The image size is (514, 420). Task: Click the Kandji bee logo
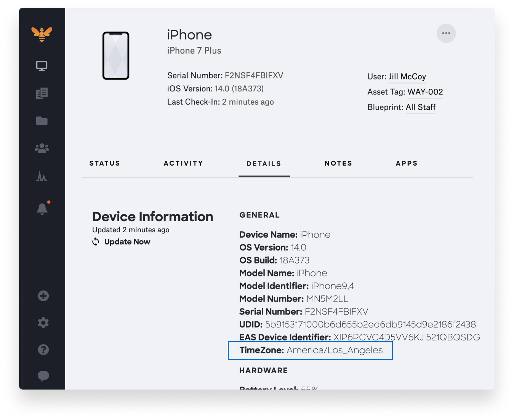click(42, 34)
